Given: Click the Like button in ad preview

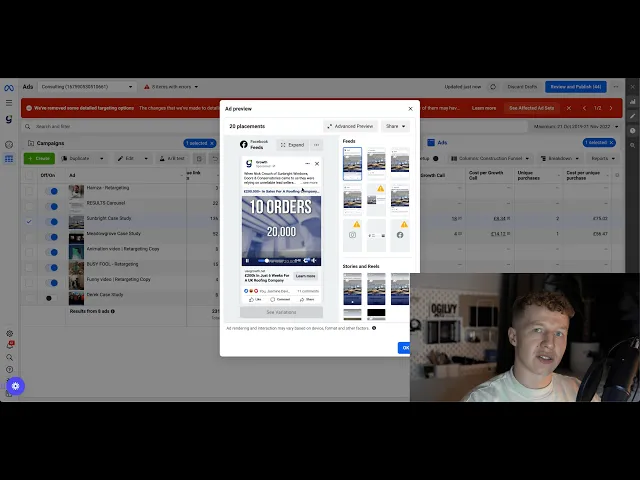Looking at the screenshot, I should 255,300.
